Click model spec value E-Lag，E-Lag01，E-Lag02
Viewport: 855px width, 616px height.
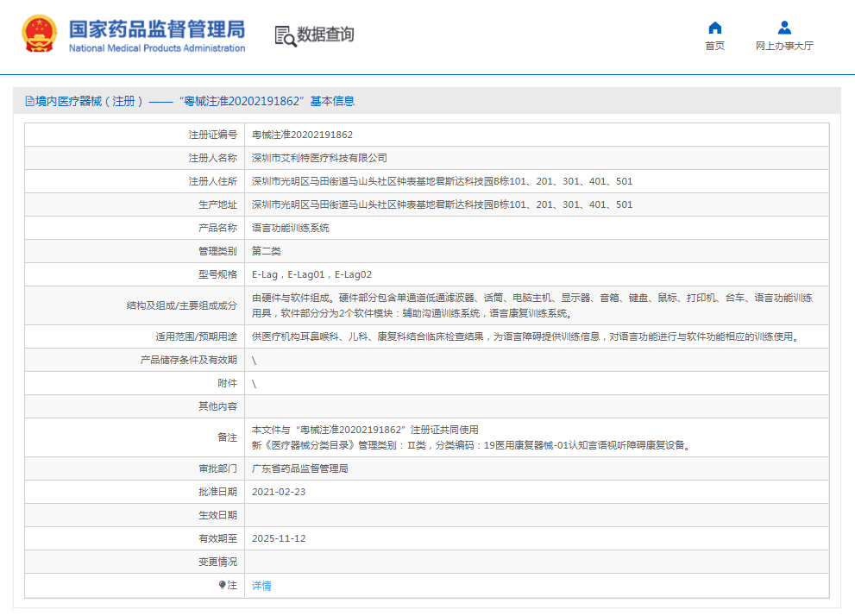coord(311,274)
